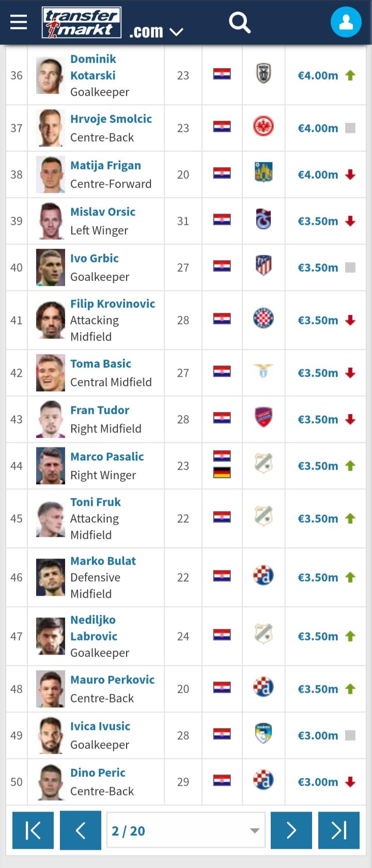Image resolution: width=372 pixels, height=868 pixels.
Task: Open Matija Frigan's player link
Action: (x=105, y=165)
